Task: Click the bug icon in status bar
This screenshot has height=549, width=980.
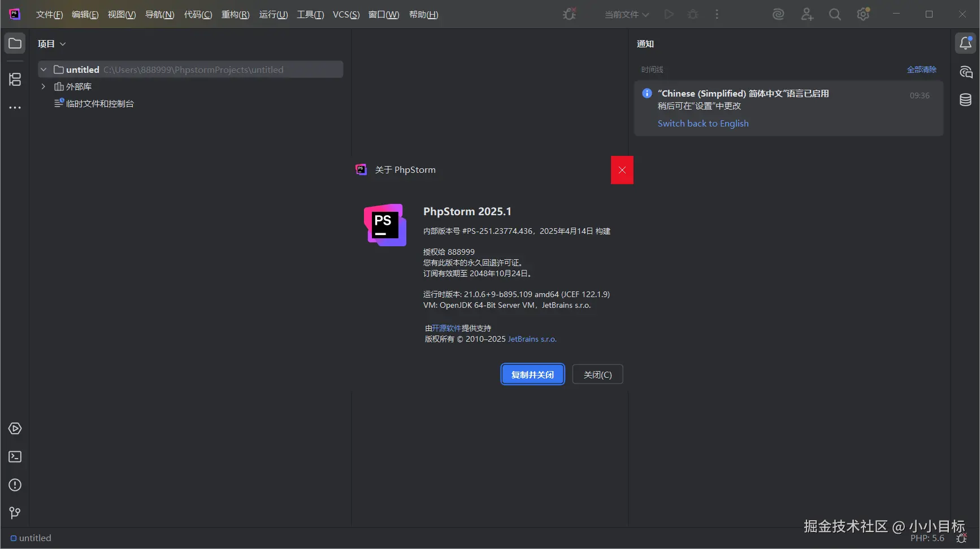Action: 961,538
